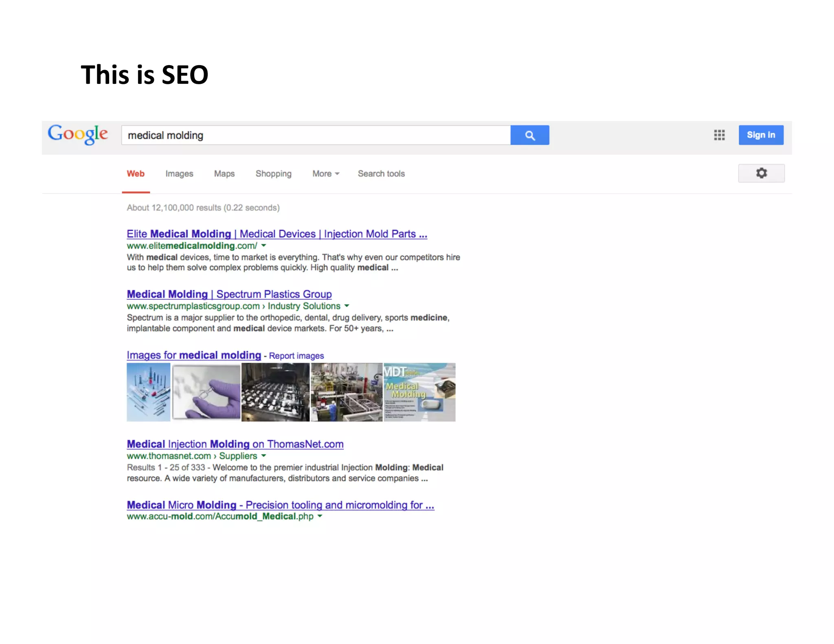Click the Google logo
Image resolution: width=834 pixels, height=644 pixels.
pyautogui.click(x=78, y=134)
